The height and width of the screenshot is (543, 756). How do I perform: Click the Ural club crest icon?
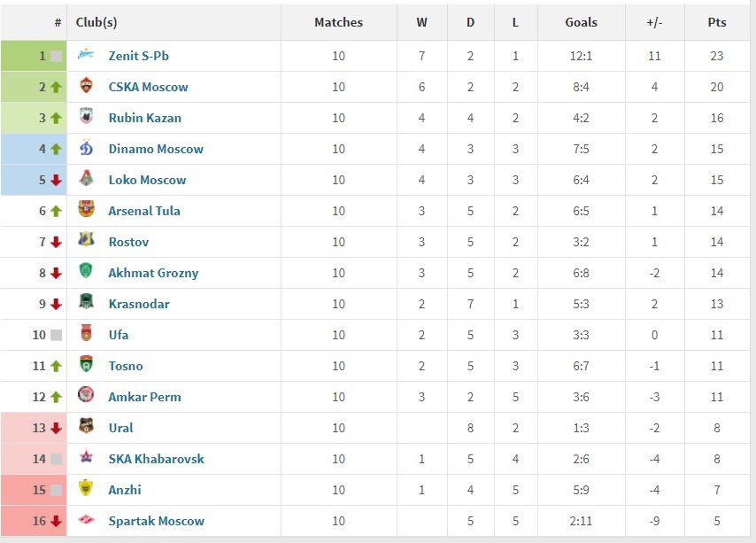coord(86,426)
